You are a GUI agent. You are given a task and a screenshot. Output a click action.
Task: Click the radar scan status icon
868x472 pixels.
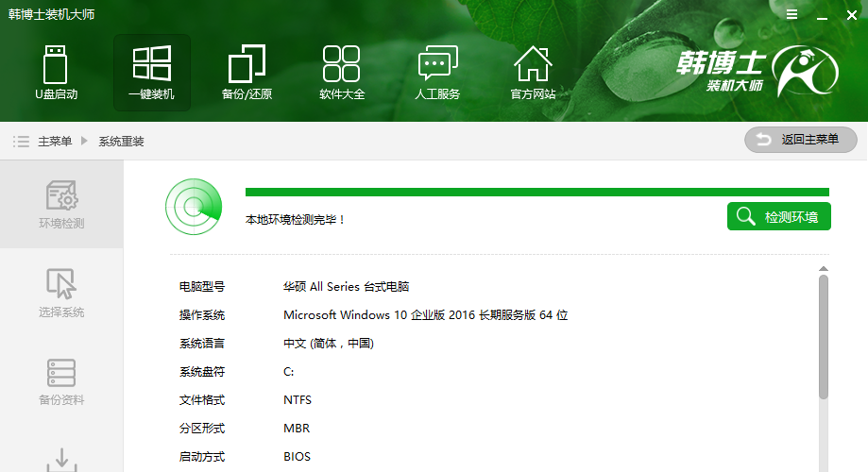(x=194, y=207)
